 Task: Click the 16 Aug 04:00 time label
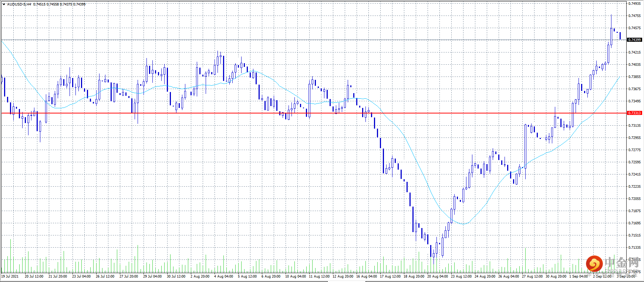367,276
